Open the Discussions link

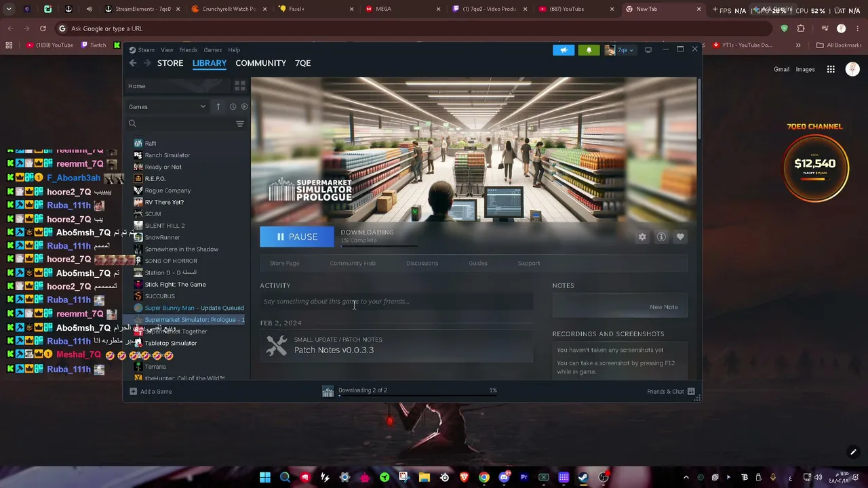click(x=422, y=263)
